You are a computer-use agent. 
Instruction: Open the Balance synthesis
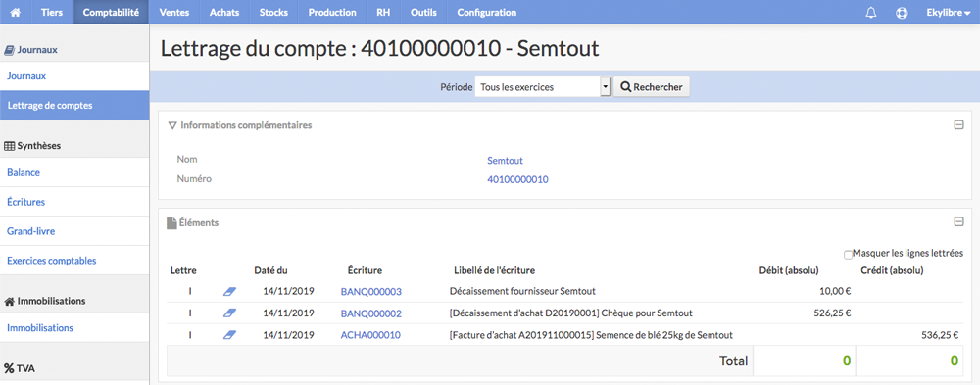coord(74,172)
